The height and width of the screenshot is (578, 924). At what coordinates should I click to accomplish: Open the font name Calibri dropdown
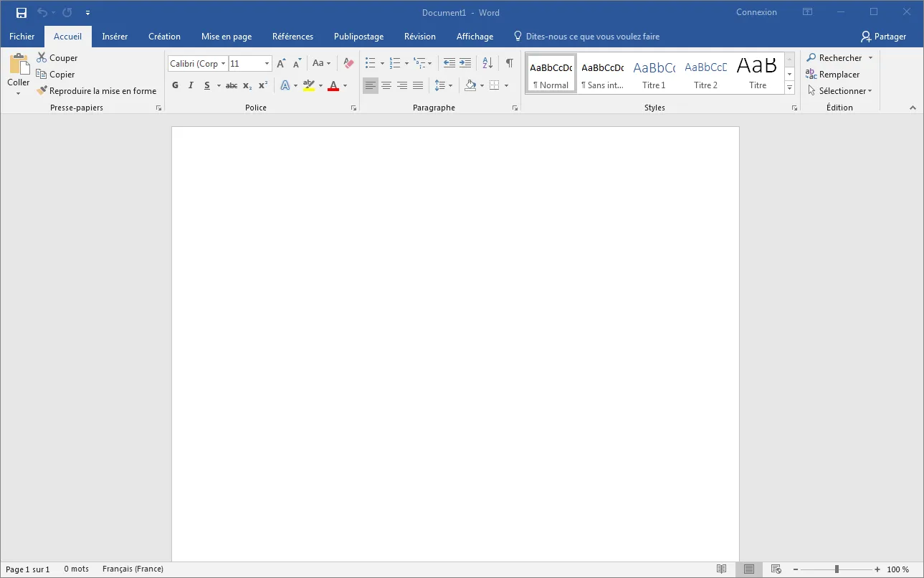tap(224, 64)
